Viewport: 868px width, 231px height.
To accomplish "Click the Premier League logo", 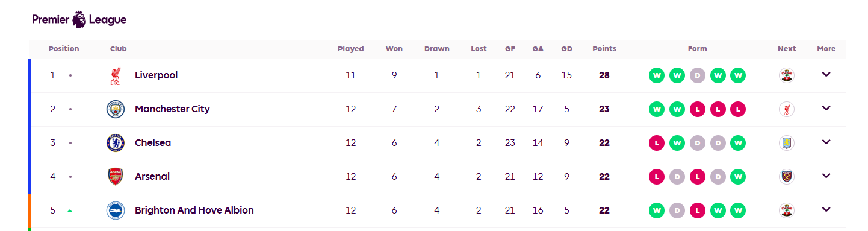I will click(x=79, y=19).
